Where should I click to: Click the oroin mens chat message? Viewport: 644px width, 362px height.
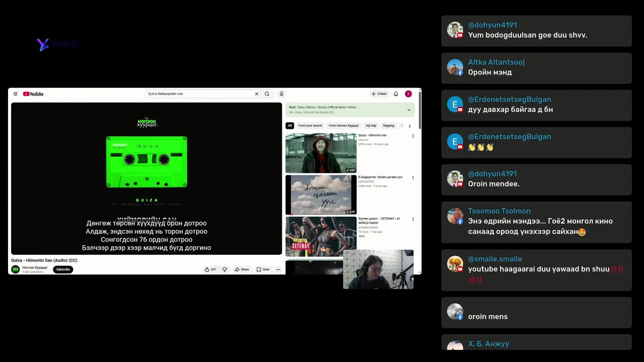click(488, 317)
